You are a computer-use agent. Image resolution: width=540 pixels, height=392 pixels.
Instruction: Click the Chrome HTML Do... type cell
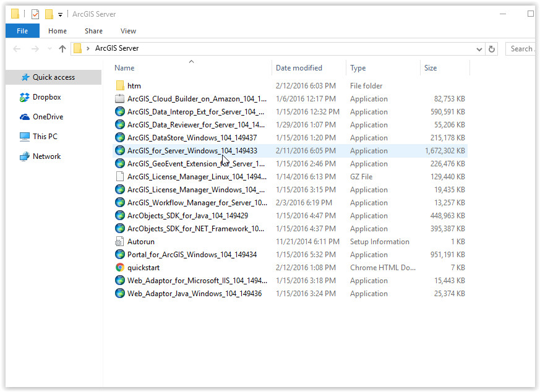pos(383,268)
